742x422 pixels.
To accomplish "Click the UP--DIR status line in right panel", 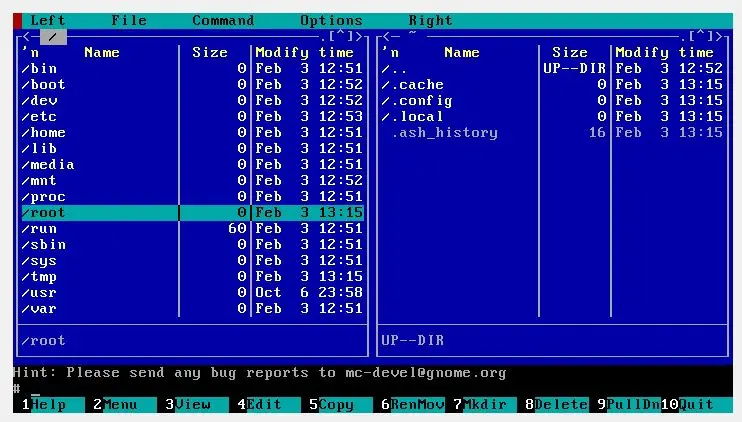I will [412, 340].
